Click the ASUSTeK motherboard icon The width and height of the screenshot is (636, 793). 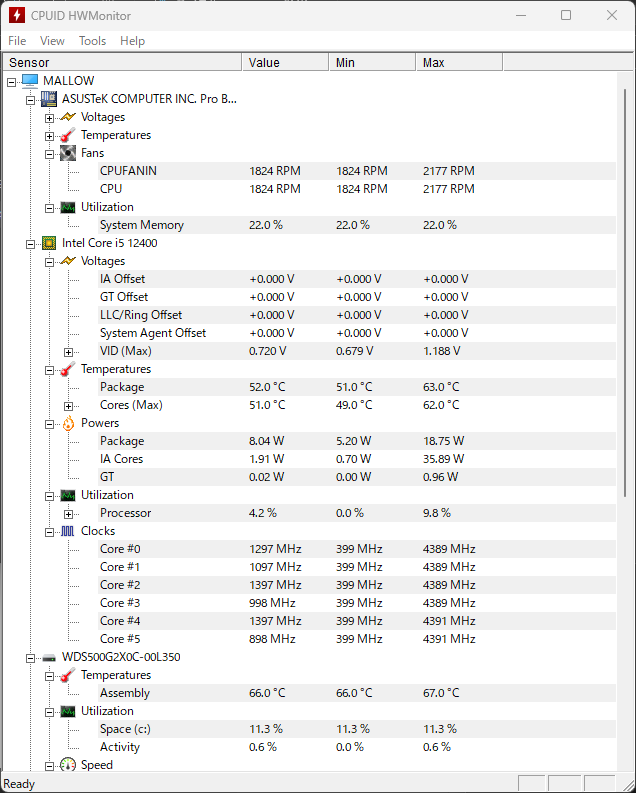tap(49, 99)
